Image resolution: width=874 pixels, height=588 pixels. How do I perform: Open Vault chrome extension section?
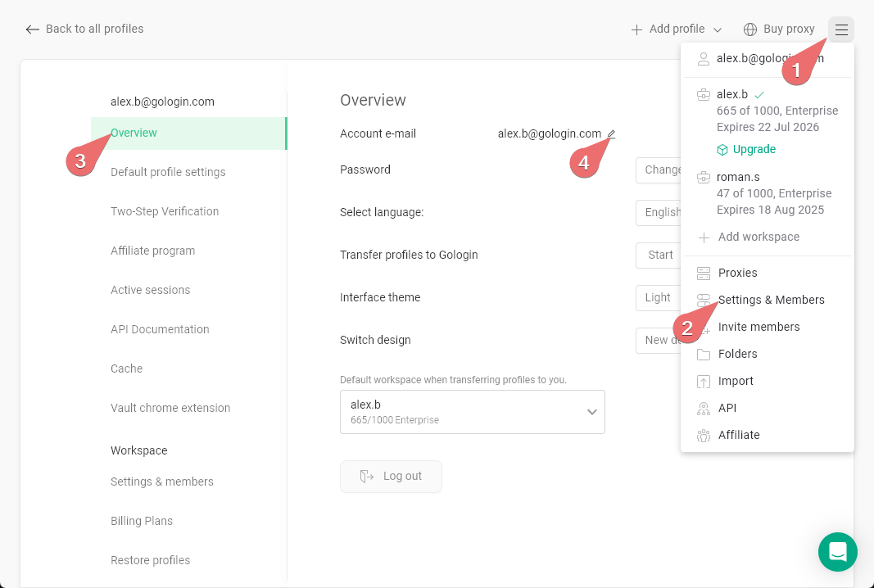point(170,408)
